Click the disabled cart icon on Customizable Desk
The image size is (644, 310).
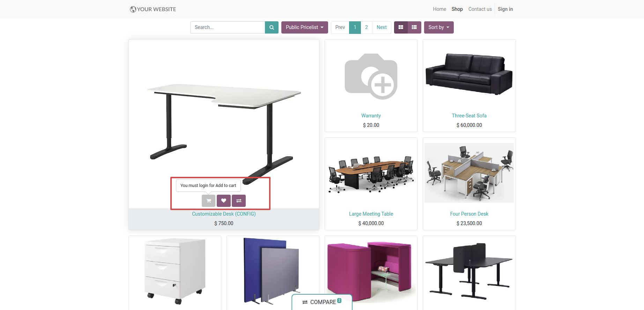[x=208, y=201]
